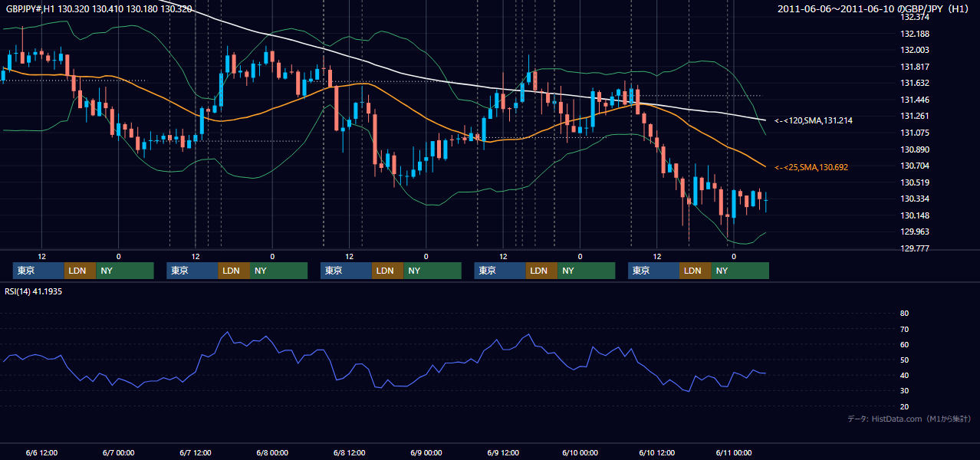Click price axis value 130.148
Screen dimensions: 980x460
point(915,215)
